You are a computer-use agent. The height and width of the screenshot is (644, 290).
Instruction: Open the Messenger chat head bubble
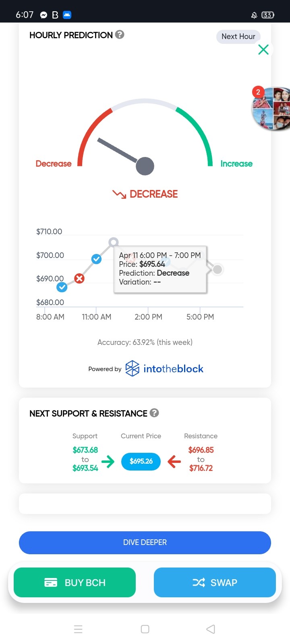(x=271, y=108)
